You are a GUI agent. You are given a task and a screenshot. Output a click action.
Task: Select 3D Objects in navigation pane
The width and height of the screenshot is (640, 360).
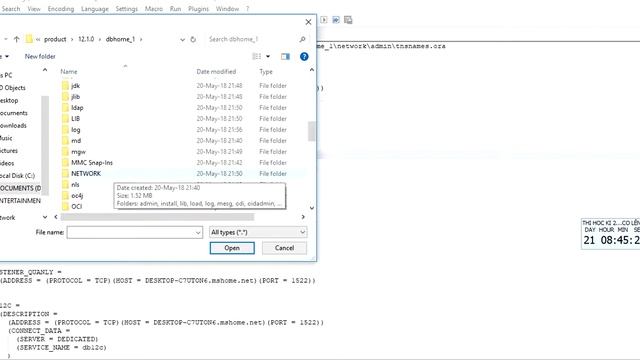click(13, 88)
